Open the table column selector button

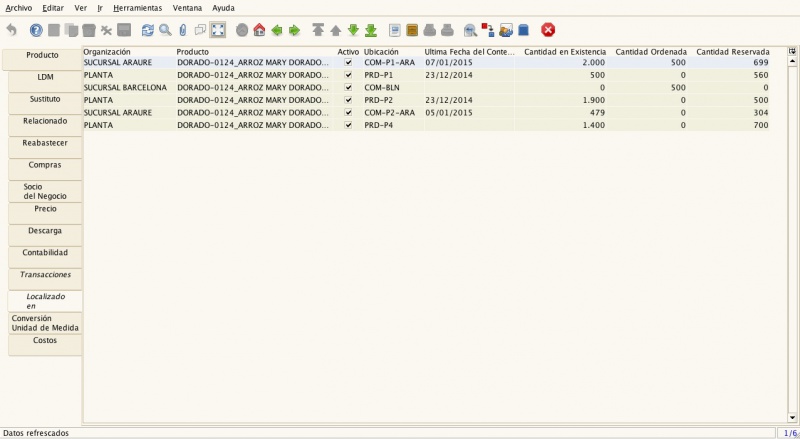793,50
